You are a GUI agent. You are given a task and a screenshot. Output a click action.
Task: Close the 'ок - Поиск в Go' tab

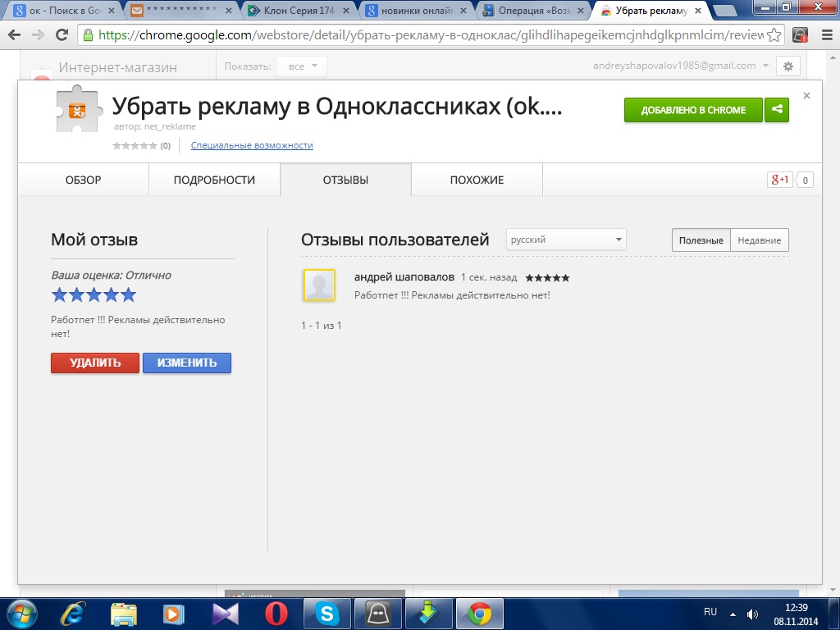[112, 10]
